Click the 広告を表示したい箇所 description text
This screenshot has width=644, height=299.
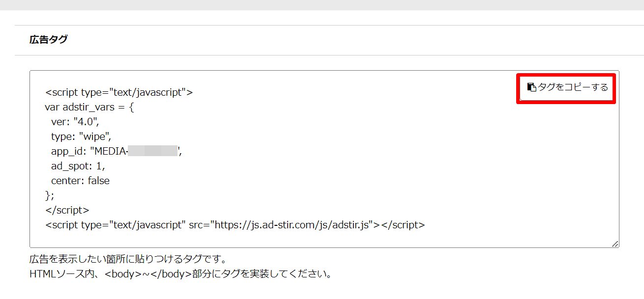[127, 259]
